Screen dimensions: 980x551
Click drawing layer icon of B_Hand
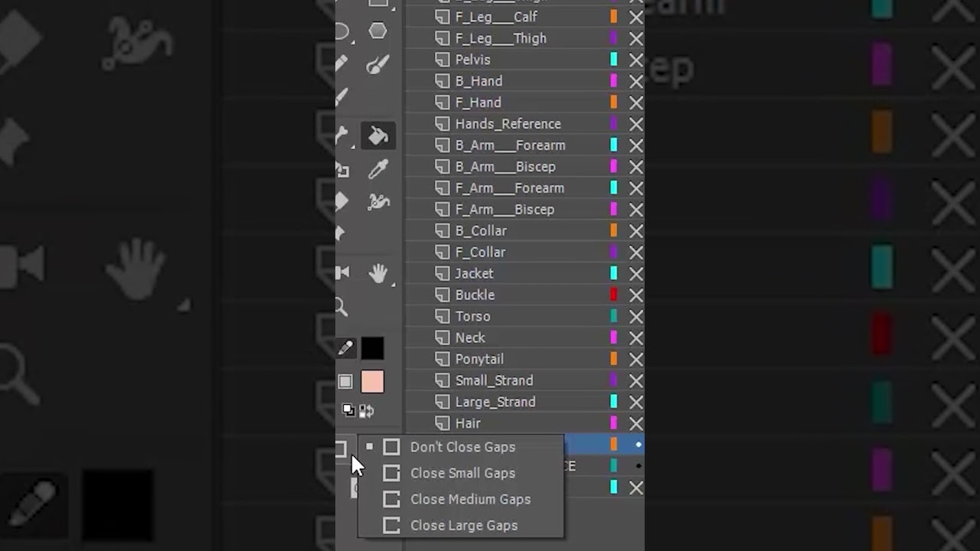point(443,80)
